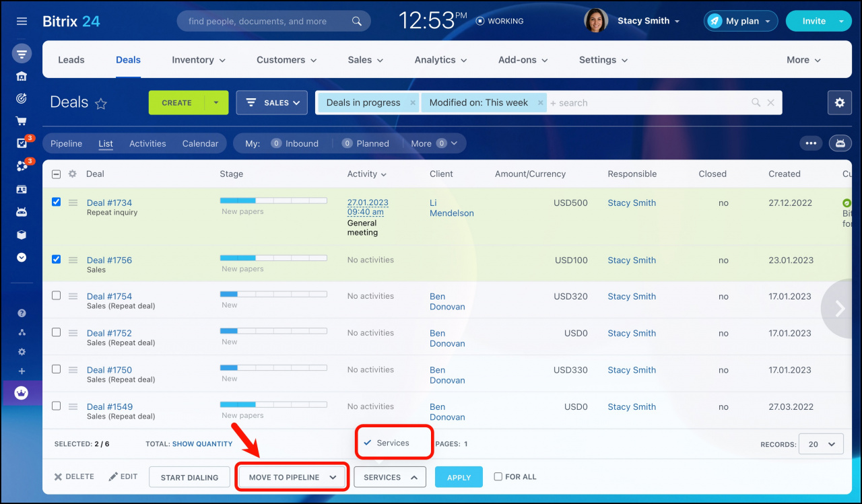This screenshot has width=862, height=504.
Task: Click stage progress bar of Deal #1734
Action: 273,201
